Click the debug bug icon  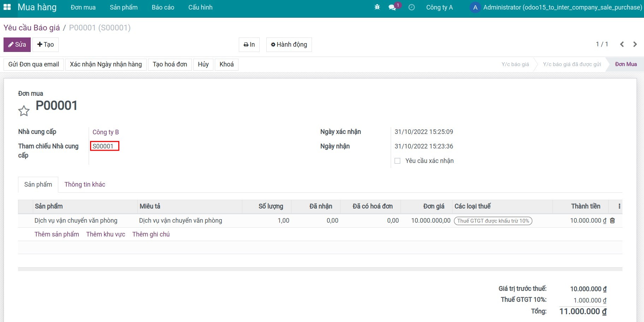(x=377, y=7)
